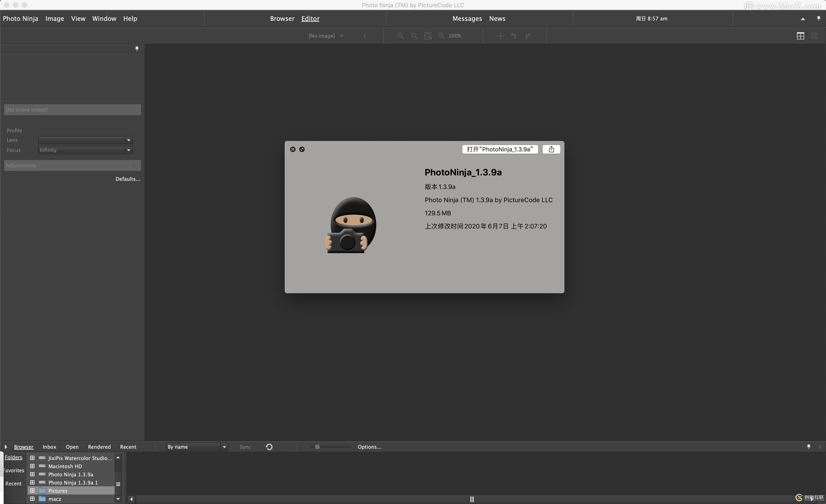The image size is (826, 504).
Task: Click the pin icon on left panel
Action: pos(137,48)
